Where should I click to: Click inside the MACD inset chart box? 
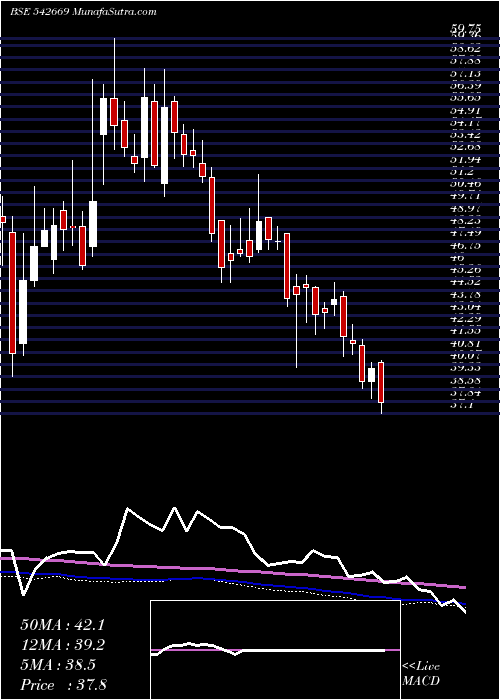pos(275,650)
